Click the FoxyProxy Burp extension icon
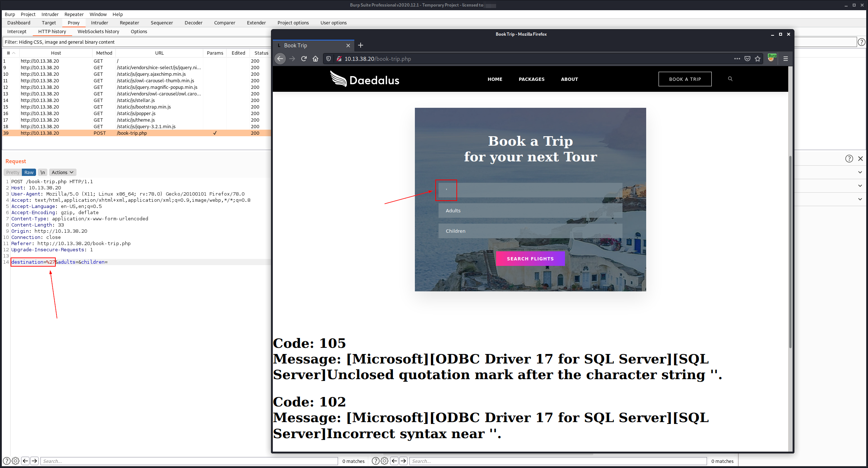 771,58
